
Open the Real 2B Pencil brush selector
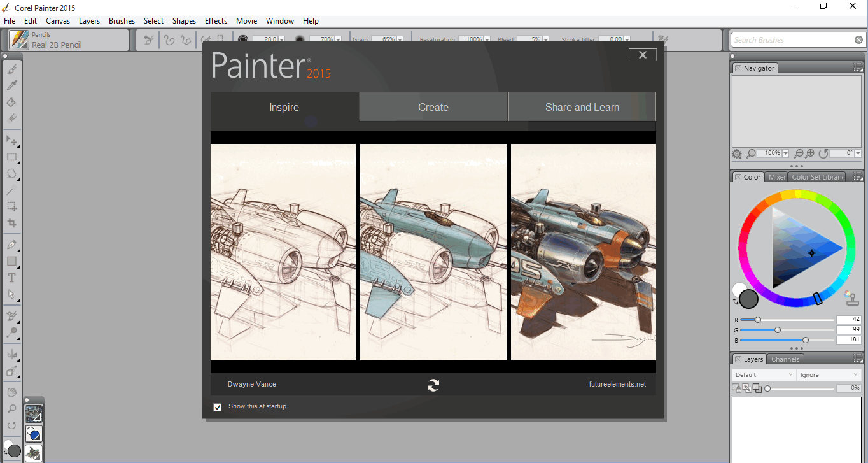coord(68,40)
